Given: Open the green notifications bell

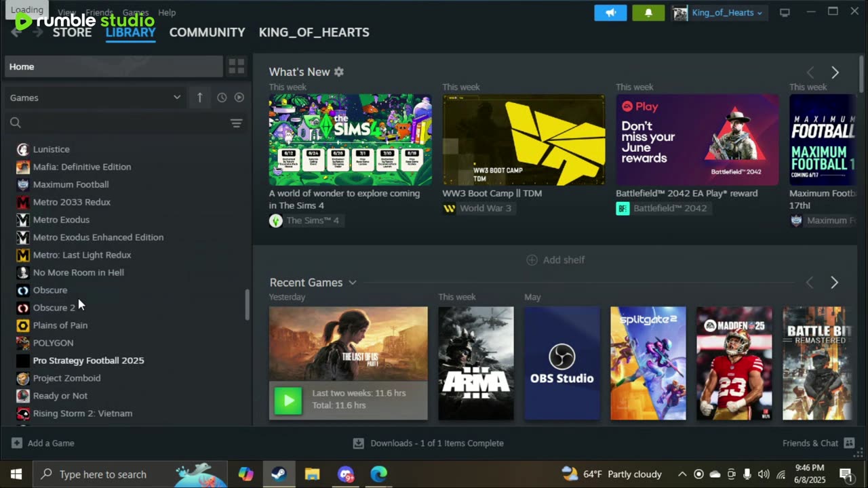Looking at the screenshot, I should (648, 13).
